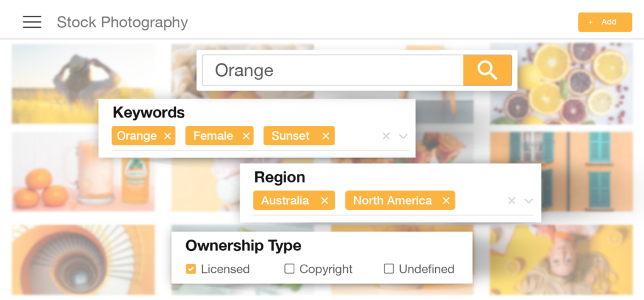Remove the Sunset keyword tag
Image resolution: width=644 pixels, height=300 pixels.
[x=326, y=136]
